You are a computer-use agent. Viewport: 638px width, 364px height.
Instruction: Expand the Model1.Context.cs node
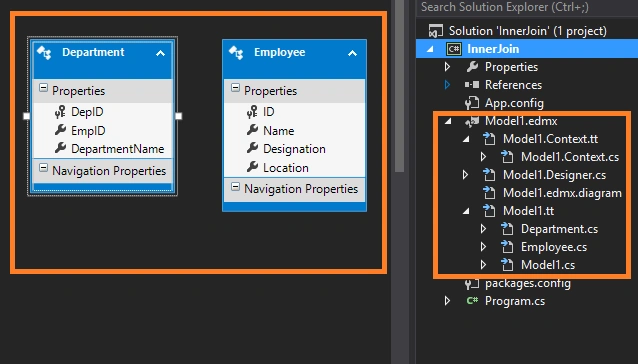[x=483, y=157]
